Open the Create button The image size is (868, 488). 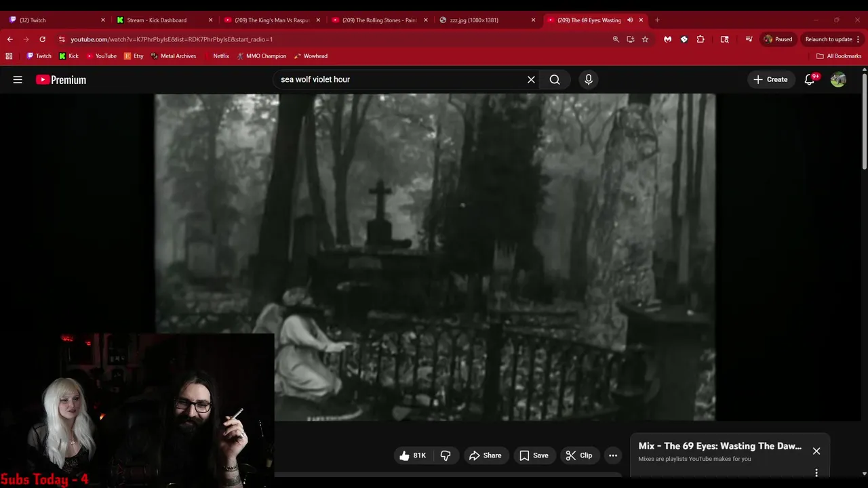[x=770, y=79]
